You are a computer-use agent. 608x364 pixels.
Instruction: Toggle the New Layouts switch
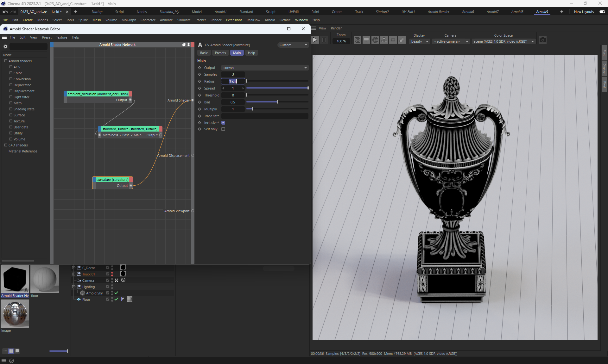(x=602, y=12)
